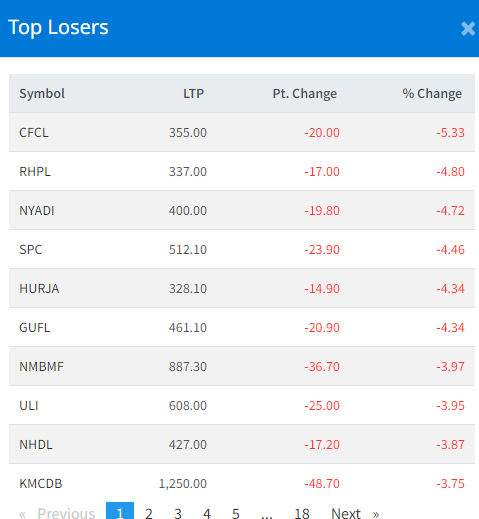Open the HURJA symbol
Image resolution: width=479 pixels, height=519 pixels.
point(39,289)
